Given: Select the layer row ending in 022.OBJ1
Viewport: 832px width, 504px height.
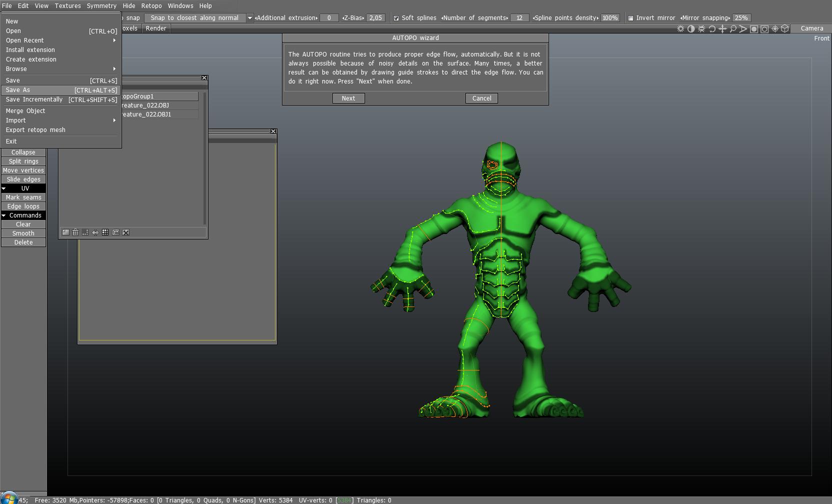Looking at the screenshot, I should coord(159,114).
